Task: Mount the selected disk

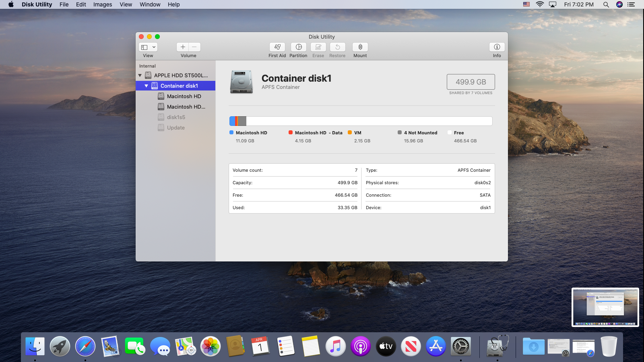Action: tap(360, 47)
